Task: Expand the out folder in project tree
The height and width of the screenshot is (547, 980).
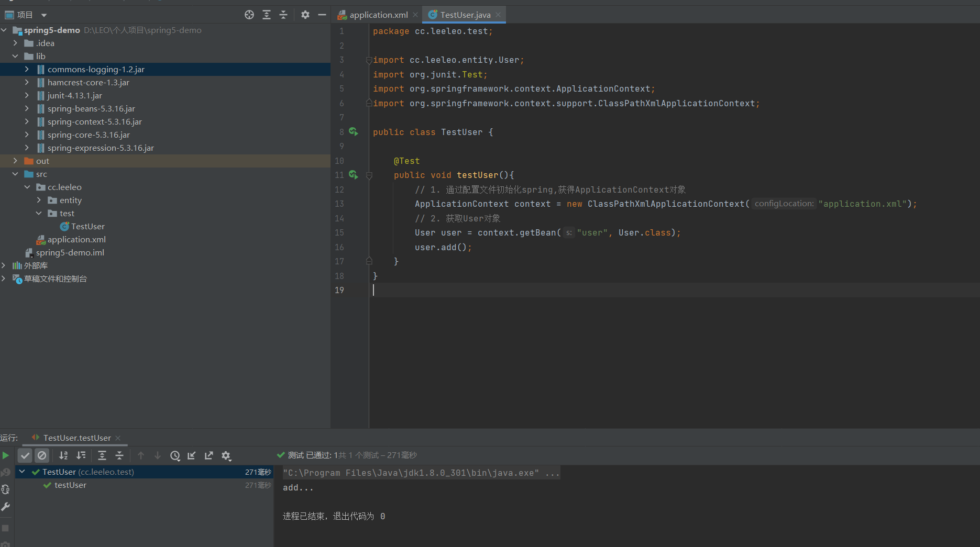Action: click(x=15, y=161)
